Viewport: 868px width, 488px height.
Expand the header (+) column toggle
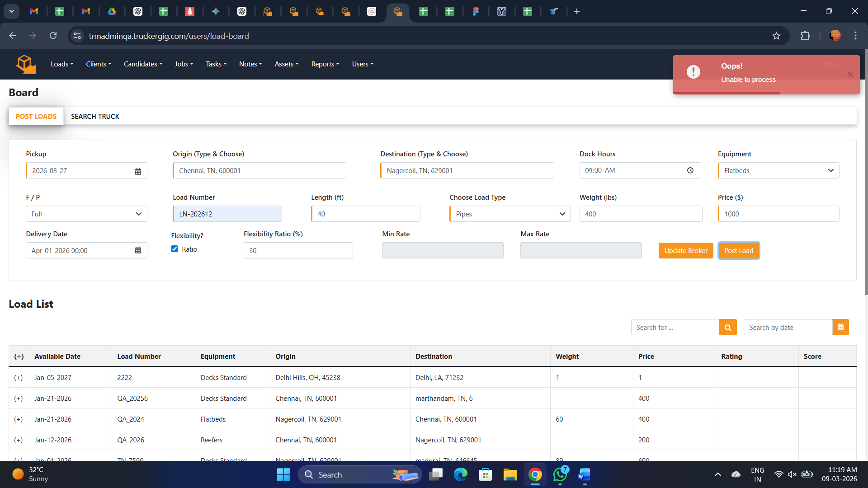coord(19,357)
